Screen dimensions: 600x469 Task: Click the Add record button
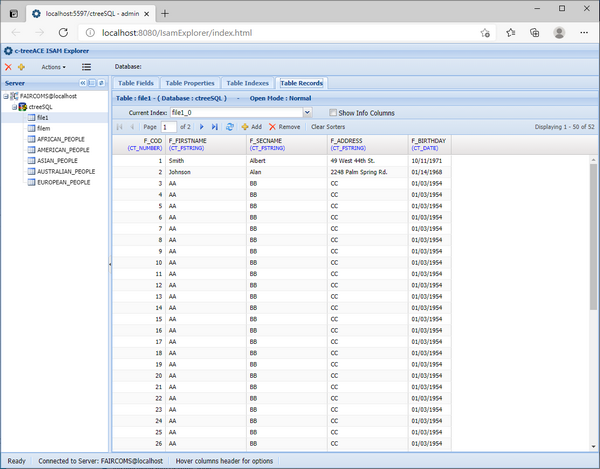(x=252, y=127)
